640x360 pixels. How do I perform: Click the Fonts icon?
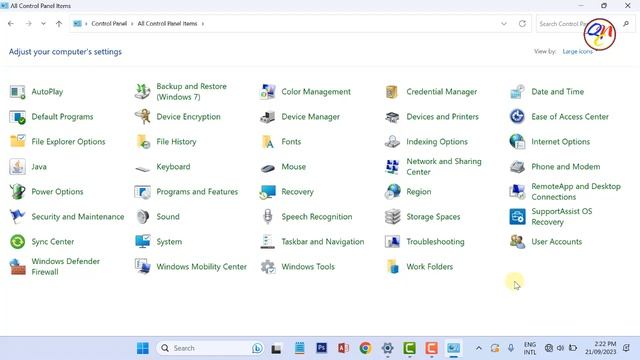point(267,142)
